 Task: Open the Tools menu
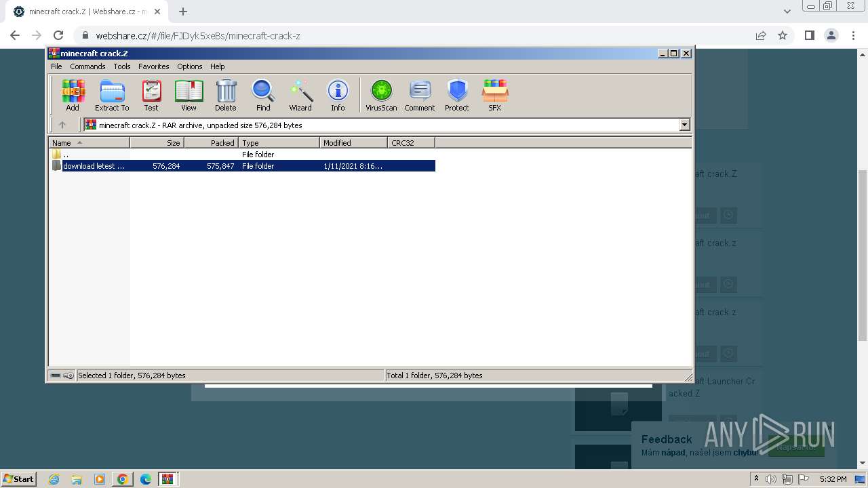pos(122,66)
